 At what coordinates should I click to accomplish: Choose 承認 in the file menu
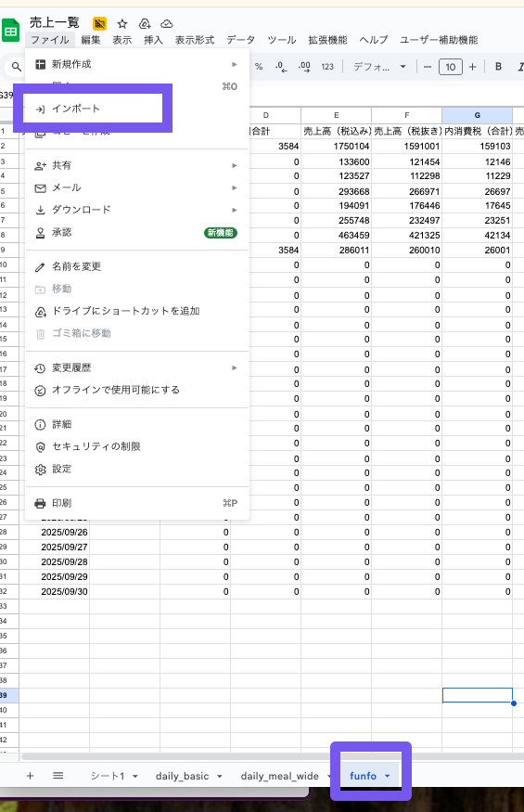click(x=136, y=233)
